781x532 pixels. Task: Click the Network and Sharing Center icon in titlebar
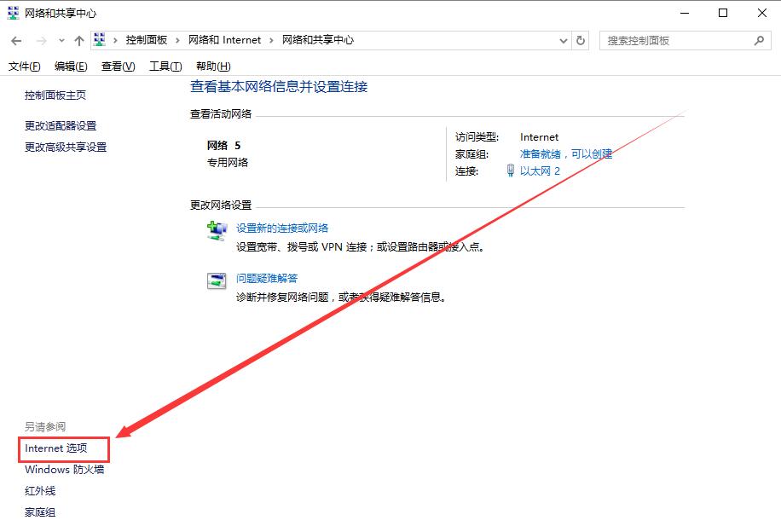coord(12,13)
